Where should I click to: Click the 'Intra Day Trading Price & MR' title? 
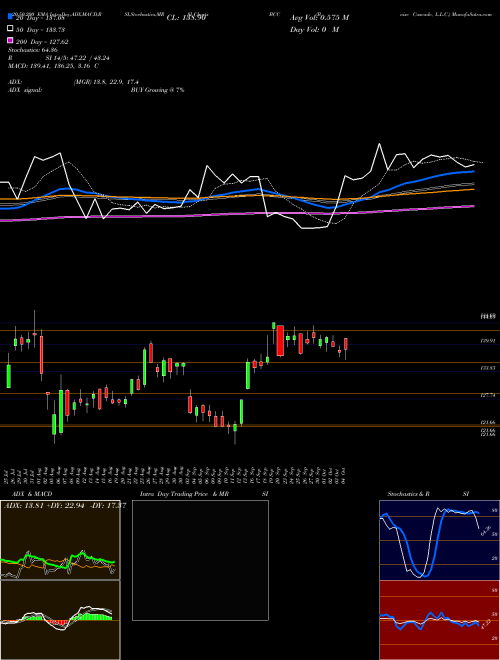coord(184,494)
